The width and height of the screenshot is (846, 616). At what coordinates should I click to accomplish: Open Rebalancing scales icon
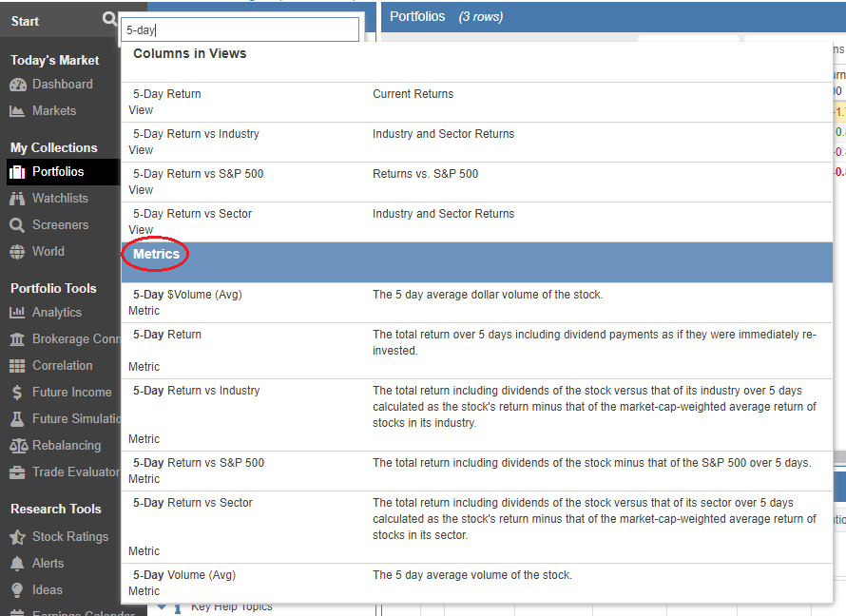pyautogui.click(x=17, y=446)
